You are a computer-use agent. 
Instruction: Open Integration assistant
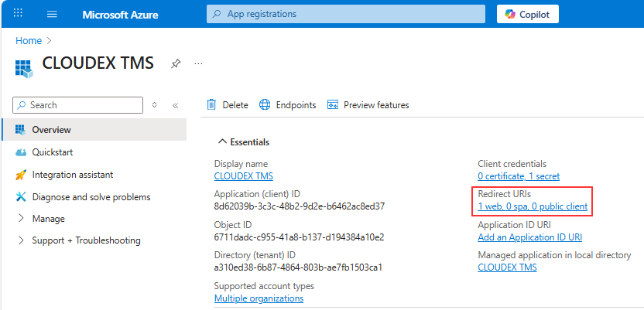72,175
